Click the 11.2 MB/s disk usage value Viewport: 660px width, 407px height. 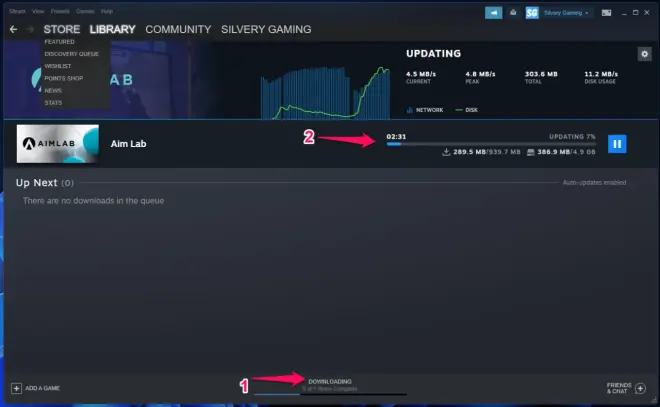tap(601, 74)
